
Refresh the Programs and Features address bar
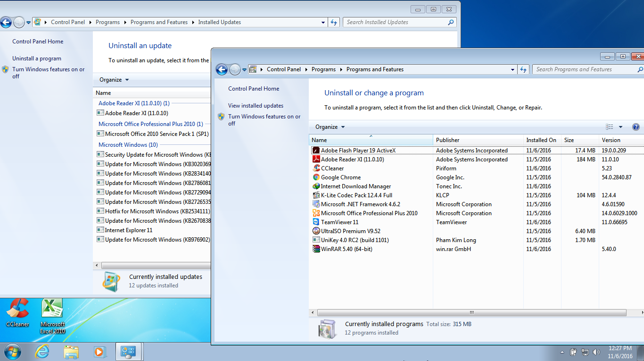(523, 69)
